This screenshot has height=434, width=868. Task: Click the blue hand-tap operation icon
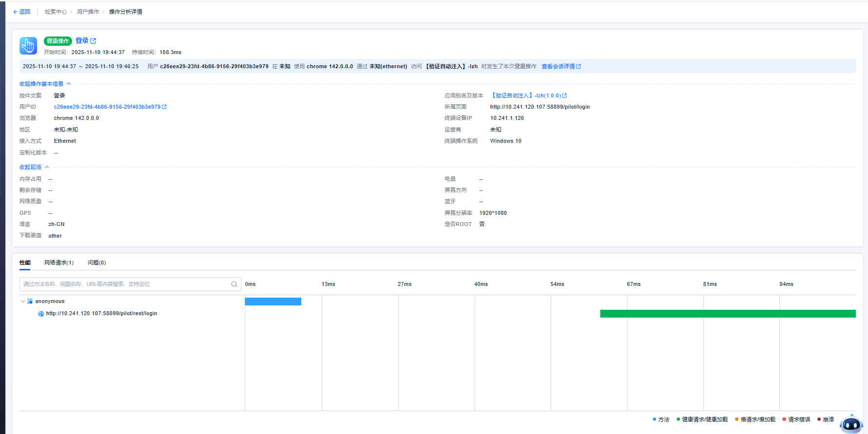click(x=28, y=46)
